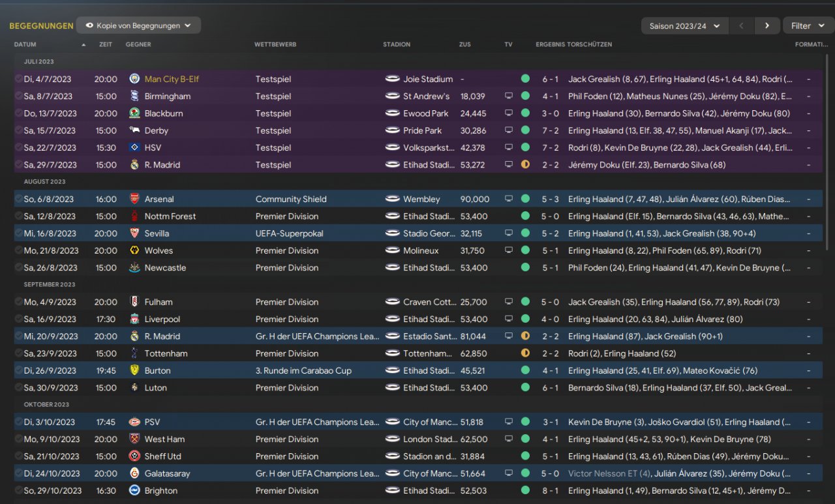Go to next season with the right arrow
Screen dimensions: 835x504
767,26
